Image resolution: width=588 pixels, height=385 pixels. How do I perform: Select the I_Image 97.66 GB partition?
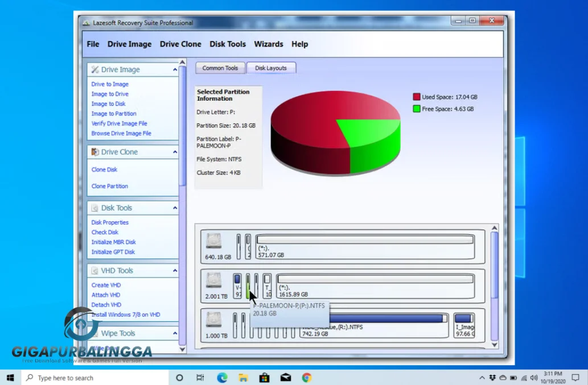pos(464,325)
